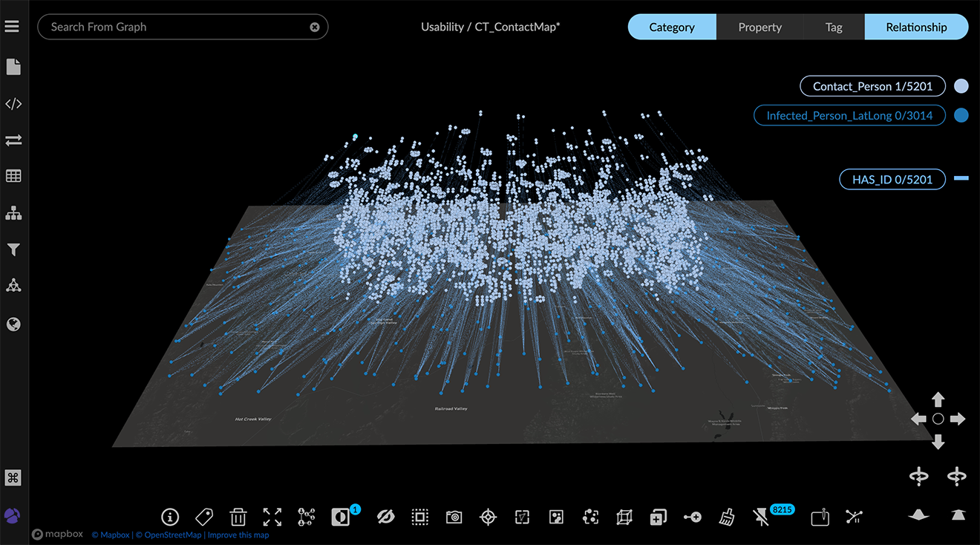
Task: Expand the Contact_Person 1/5201 category
Action: [x=872, y=86]
